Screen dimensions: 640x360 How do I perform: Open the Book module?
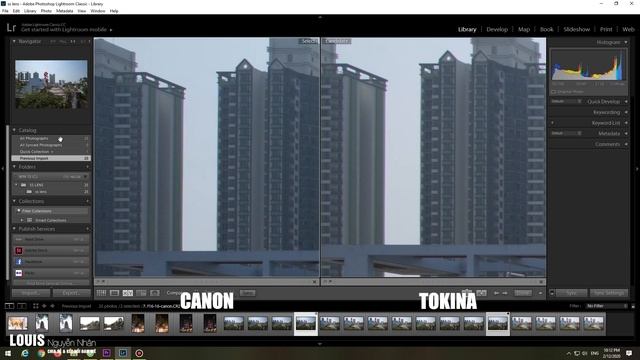547,29
